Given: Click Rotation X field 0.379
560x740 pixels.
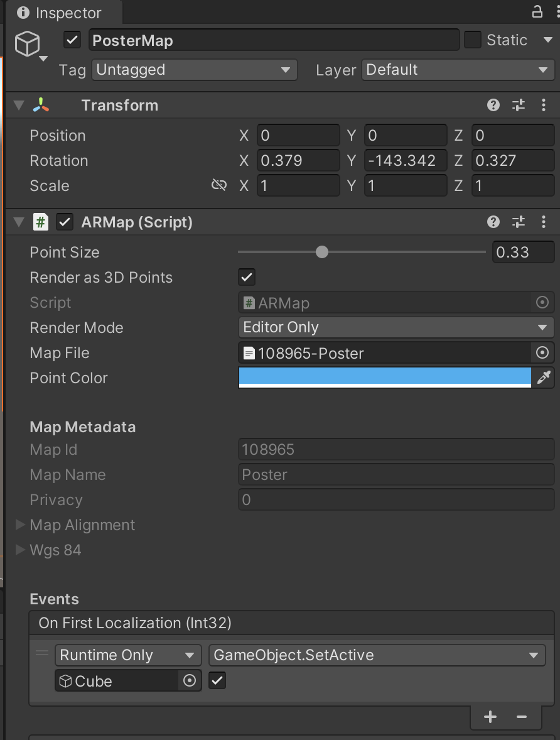Looking at the screenshot, I should 298,160.
